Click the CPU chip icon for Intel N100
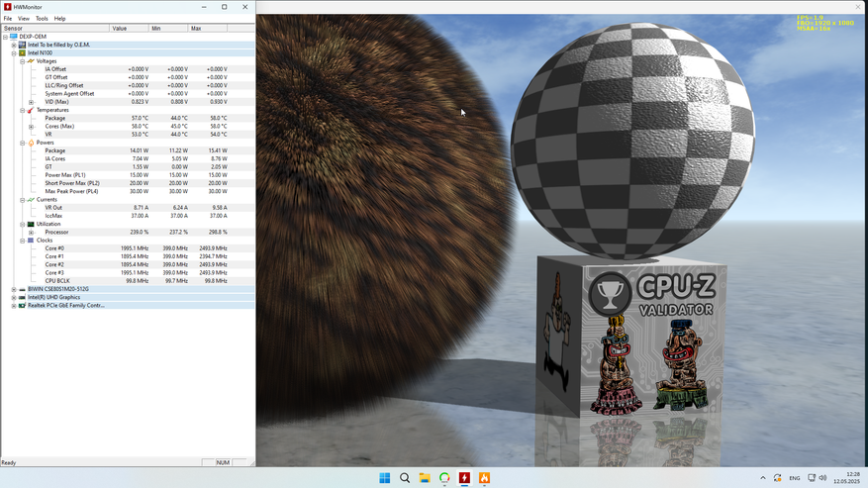 [22, 53]
